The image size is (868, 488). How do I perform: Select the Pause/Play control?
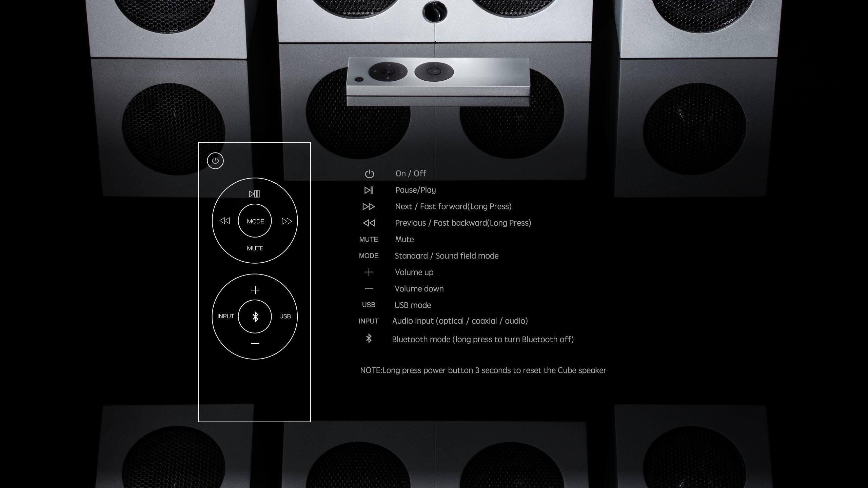[x=255, y=194]
